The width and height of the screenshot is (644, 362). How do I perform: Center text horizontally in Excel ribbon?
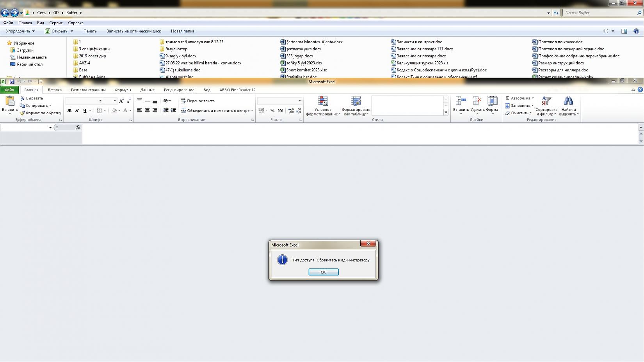(147, 111)
